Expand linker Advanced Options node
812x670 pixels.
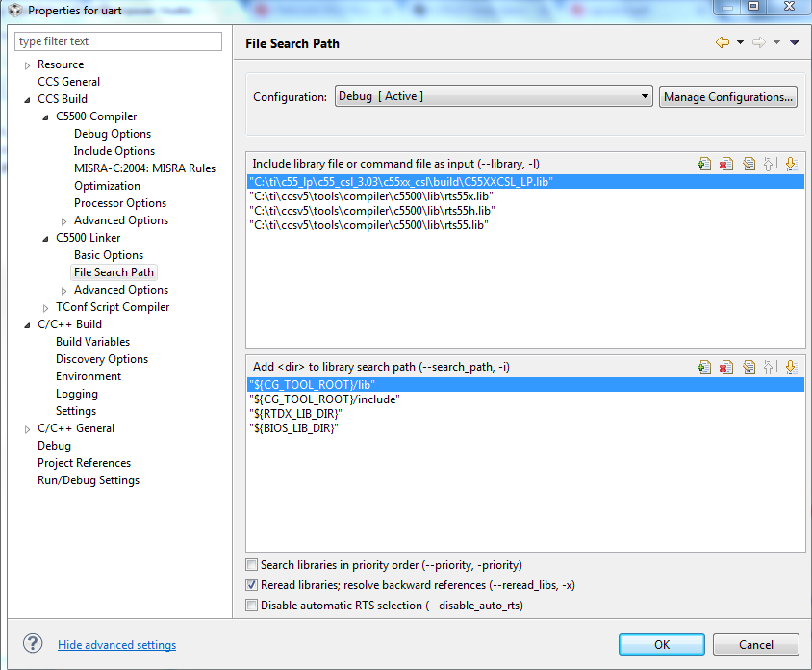click(63, 291)
